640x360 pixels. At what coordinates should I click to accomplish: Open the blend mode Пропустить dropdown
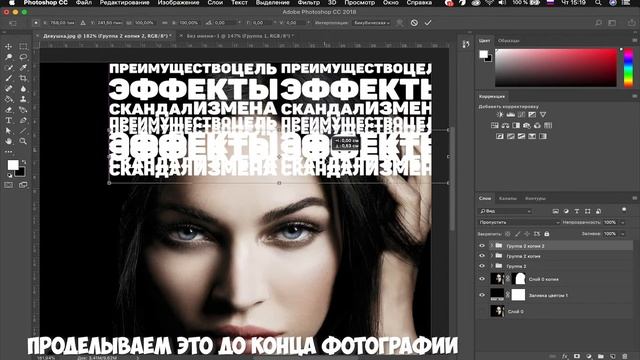519,222
